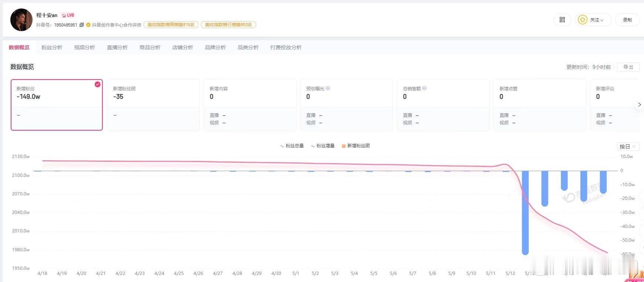The image size is (644, 282).
Task: Click the 5/1 date label on chart axis
Action: [x=296, y=273]
